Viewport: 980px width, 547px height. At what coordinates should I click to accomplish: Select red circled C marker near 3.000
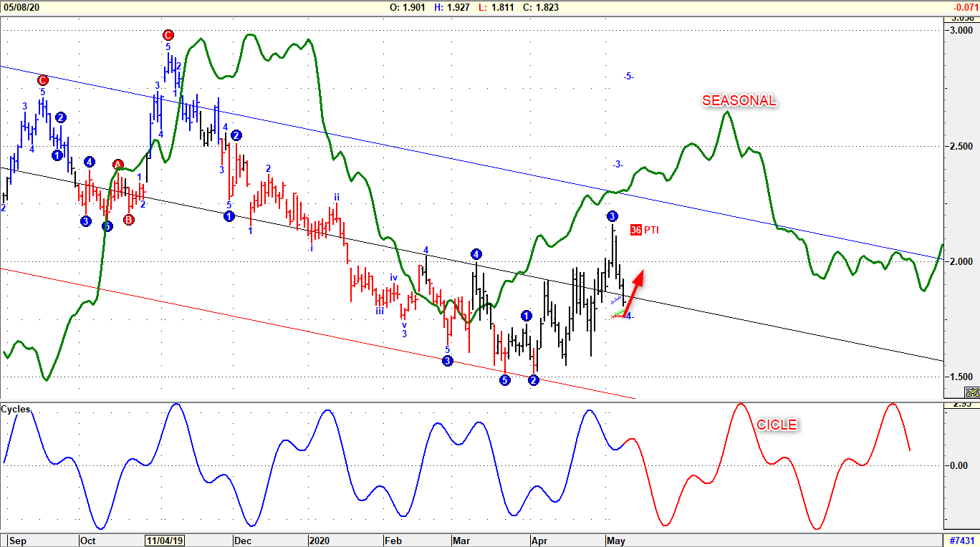point(168,35)
